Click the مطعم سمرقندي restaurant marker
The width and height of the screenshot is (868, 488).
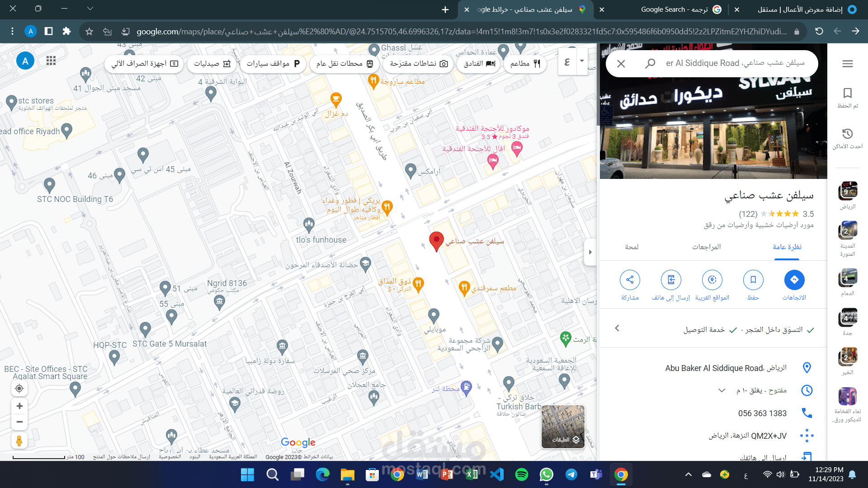[464, 288]
